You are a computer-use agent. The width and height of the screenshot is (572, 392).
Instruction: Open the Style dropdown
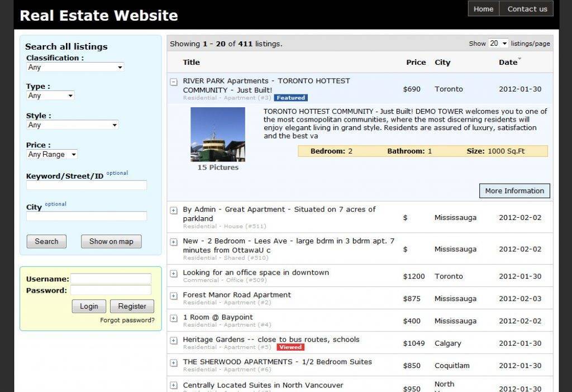(72, 125)
